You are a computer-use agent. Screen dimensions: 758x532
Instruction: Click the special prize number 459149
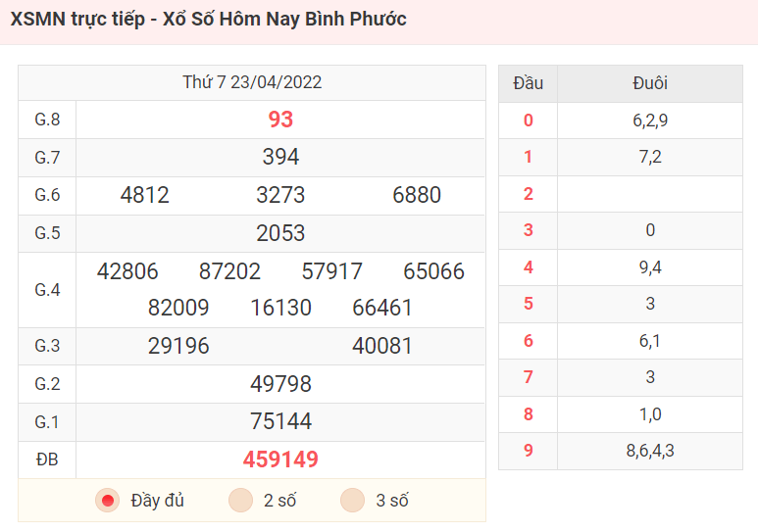pyautogui.click(x=280, y=459)
